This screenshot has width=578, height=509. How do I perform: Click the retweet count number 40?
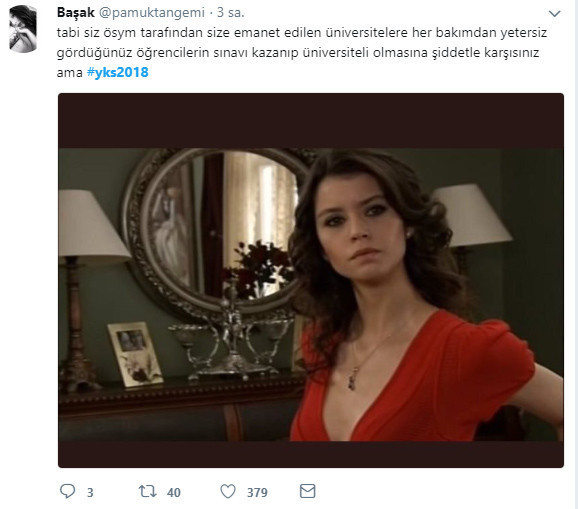tap(174, 492)
